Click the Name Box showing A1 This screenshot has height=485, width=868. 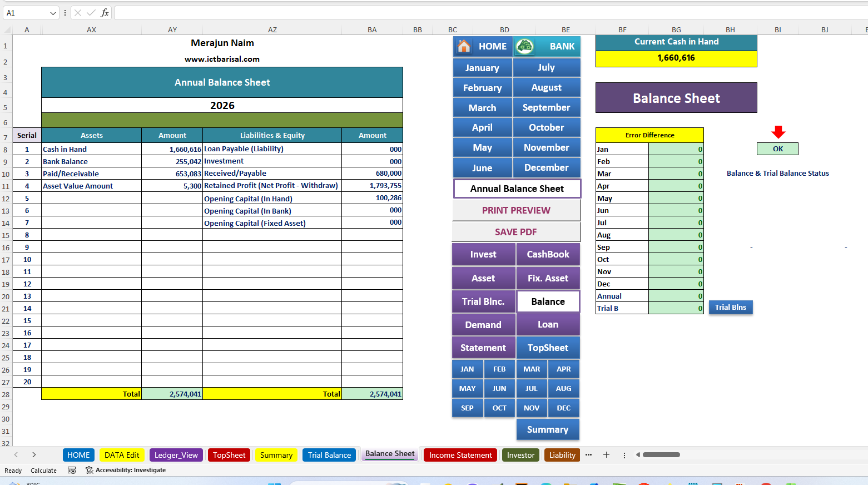(26, 13)
